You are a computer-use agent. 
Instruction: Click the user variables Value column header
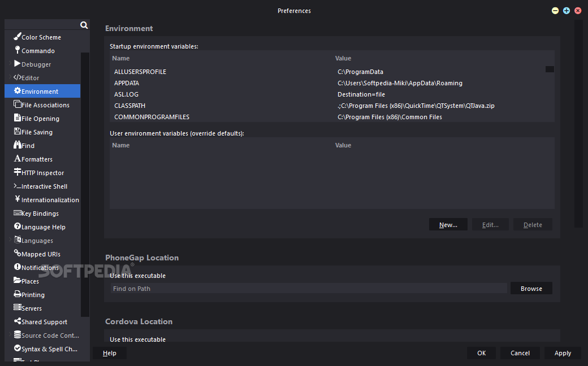point(343,145)
